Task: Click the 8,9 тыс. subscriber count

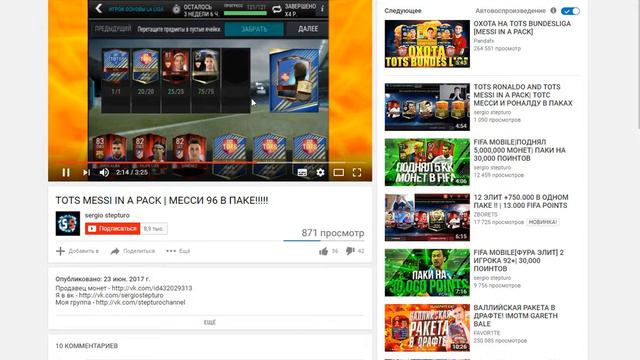Action: click(153, 229)
